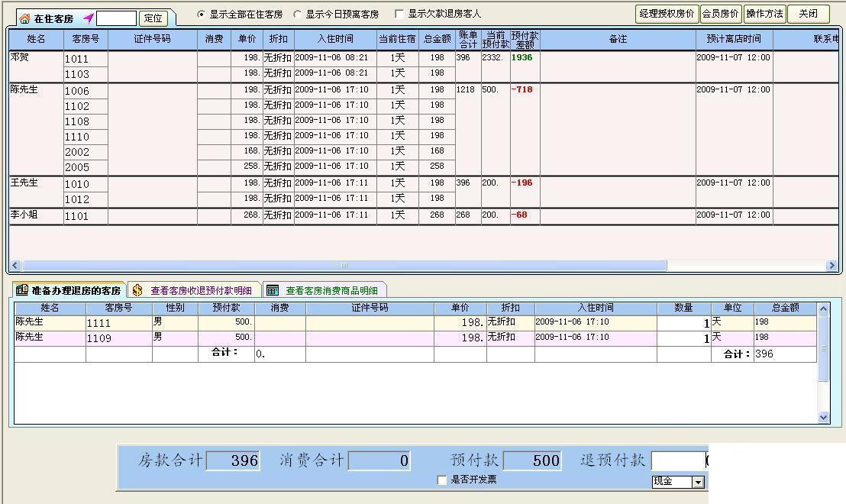Select room 1109 in checkout list

118,338
